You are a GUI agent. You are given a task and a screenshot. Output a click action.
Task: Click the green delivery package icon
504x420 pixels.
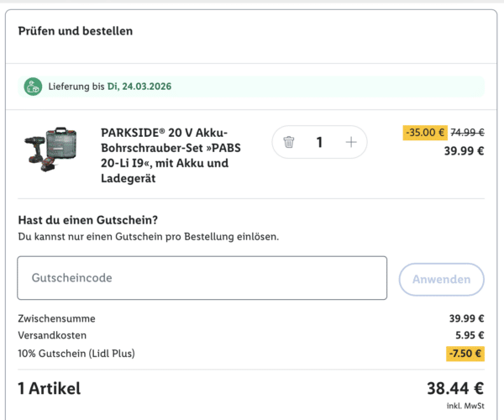[x=33, y=87]
